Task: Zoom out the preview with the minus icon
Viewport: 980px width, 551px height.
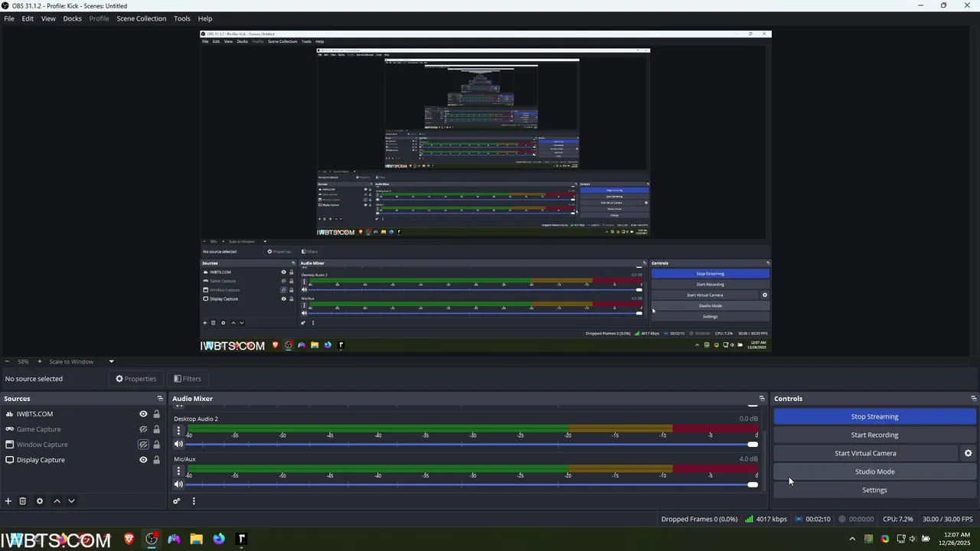Action: [x=7, y=361]
